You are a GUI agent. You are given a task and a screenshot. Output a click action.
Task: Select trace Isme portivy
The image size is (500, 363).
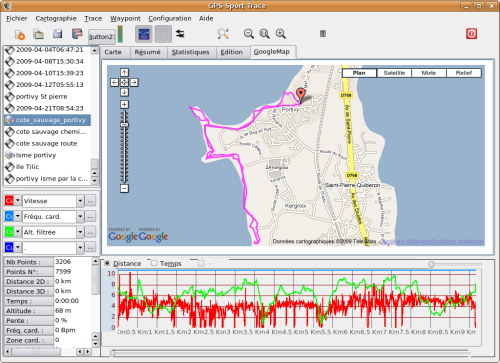47,155
